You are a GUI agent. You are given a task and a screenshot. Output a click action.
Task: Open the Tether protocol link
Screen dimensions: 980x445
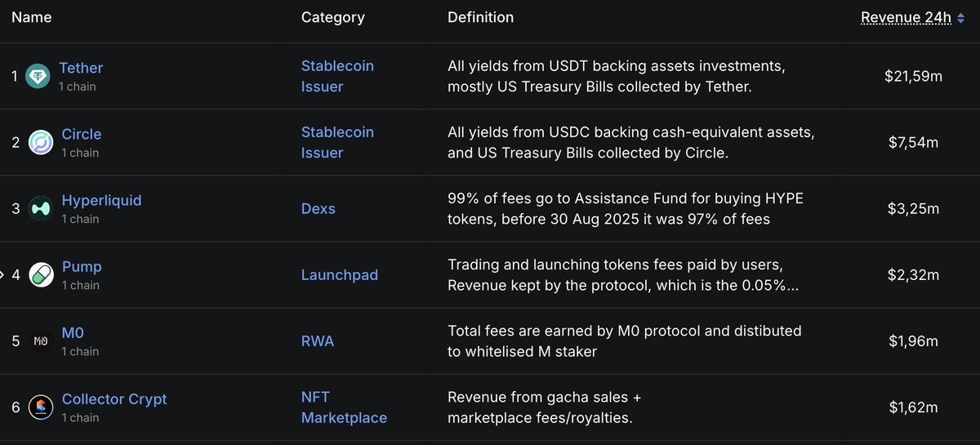81,68
